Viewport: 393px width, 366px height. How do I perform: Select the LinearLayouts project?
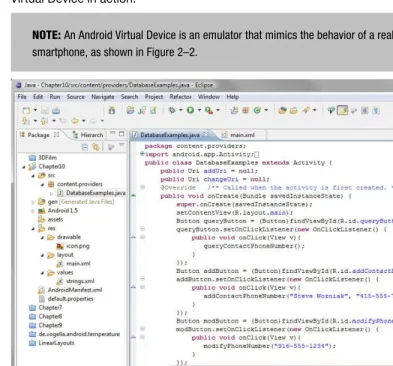click(x=52, y=343)
